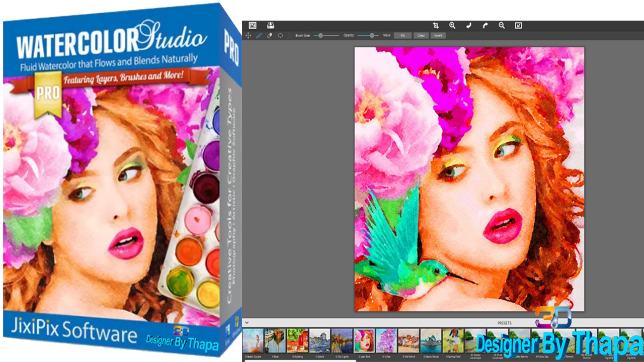Select the Lilac preset thumbnail
This screenshot has width=644, height=362.
pyautogui.click(x=386, y=341)
